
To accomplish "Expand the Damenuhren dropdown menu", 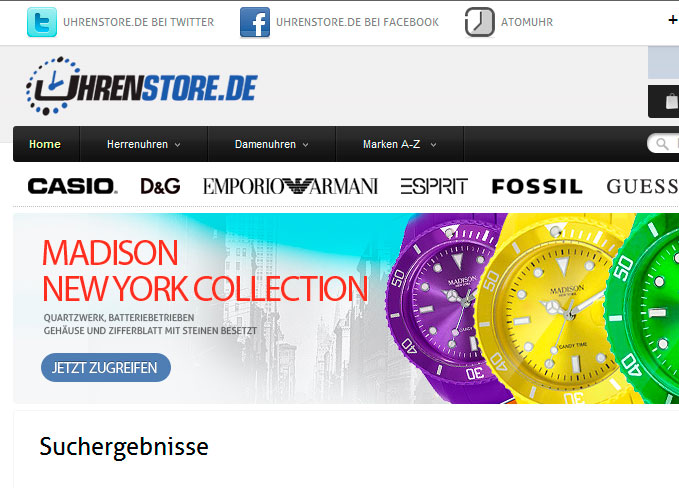I will coord(272,144).
